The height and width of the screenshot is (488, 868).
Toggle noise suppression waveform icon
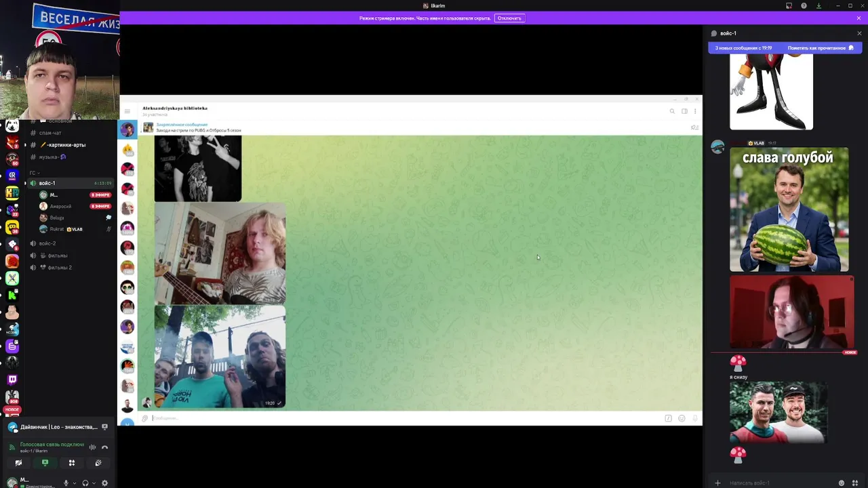92,447
